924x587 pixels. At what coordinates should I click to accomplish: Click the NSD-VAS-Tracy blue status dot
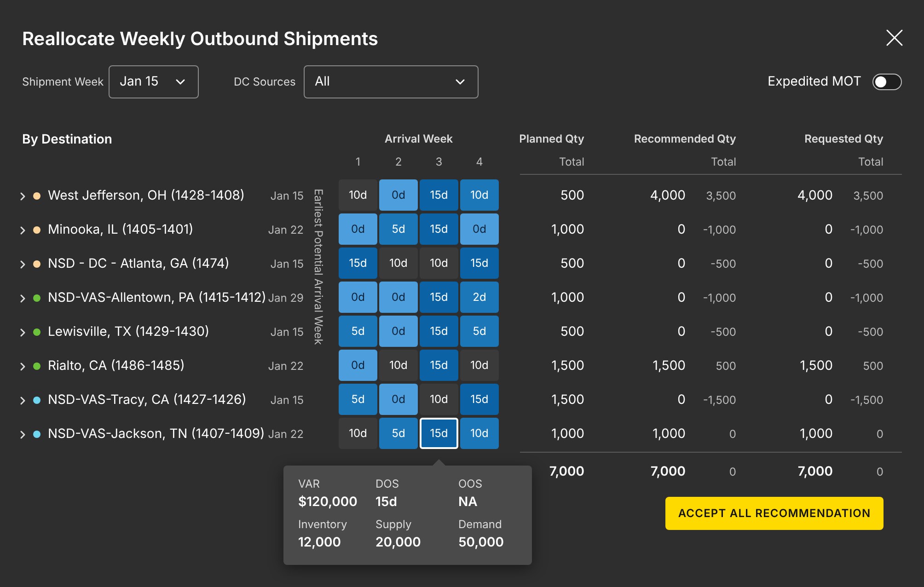point(37,400)
